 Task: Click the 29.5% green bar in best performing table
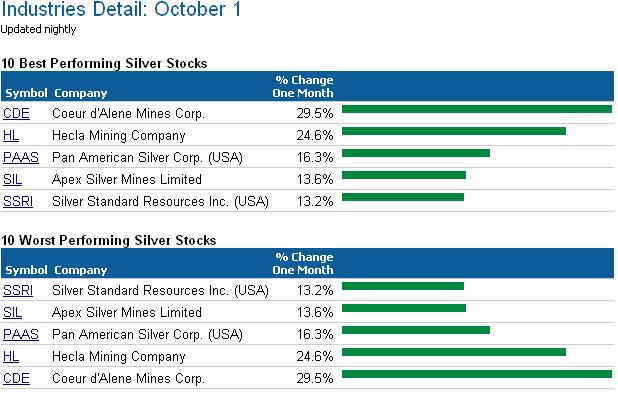(x=477, y=109)
